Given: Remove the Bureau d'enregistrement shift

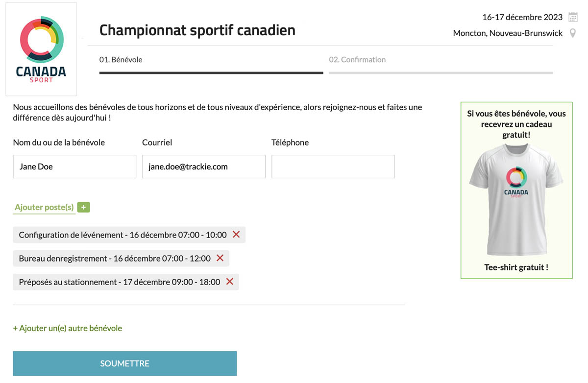Looking at the screenshot, I should pyautogui.click(x=220, y=258).
